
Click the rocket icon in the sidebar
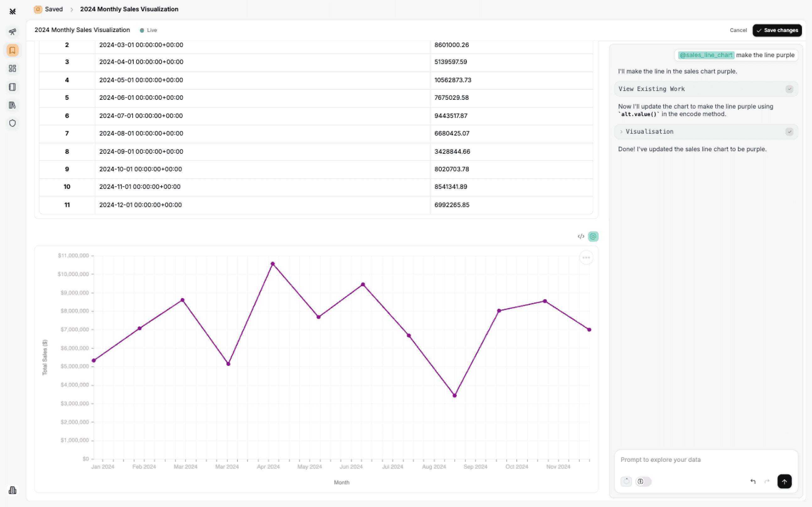point(13,31)
